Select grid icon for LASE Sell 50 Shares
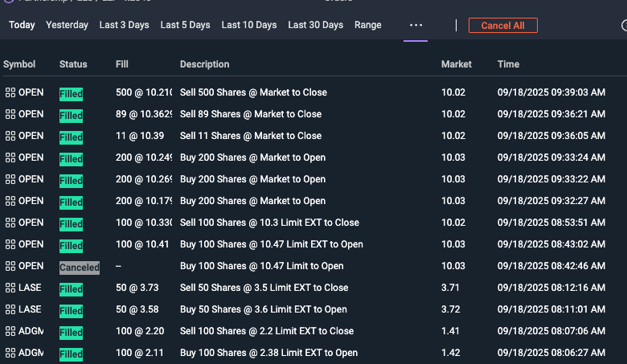The image size is (627, 364). (10, 288)
